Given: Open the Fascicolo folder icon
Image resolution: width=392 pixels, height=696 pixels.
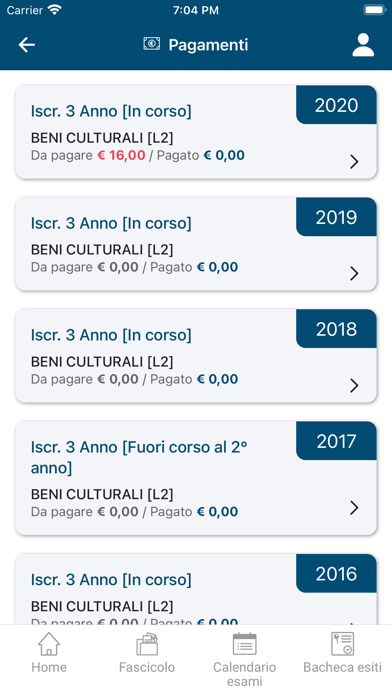Looking at the screenshot, I should coord(147,644).
